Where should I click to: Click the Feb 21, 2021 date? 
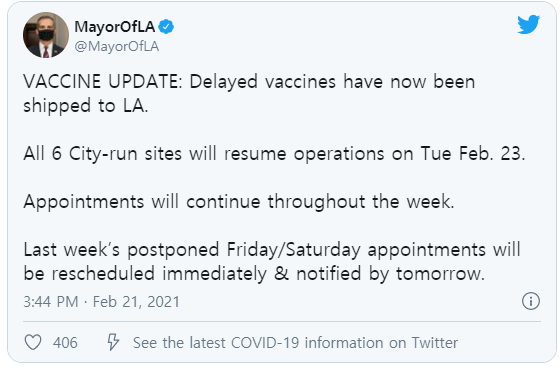[x=136, y=302]
